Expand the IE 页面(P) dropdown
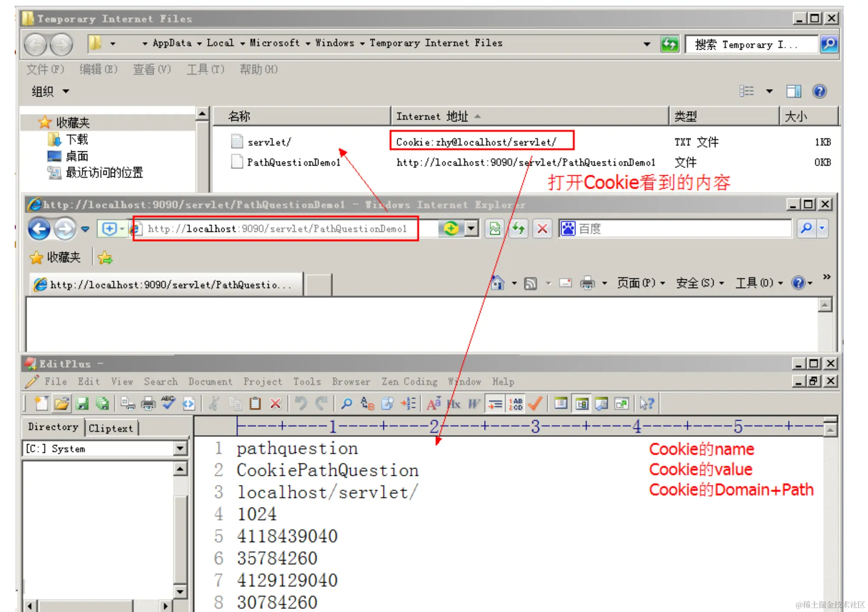Image resolution: width=868 pixels, height=612 pixels. pyautogui.click(x=640, y=284)
